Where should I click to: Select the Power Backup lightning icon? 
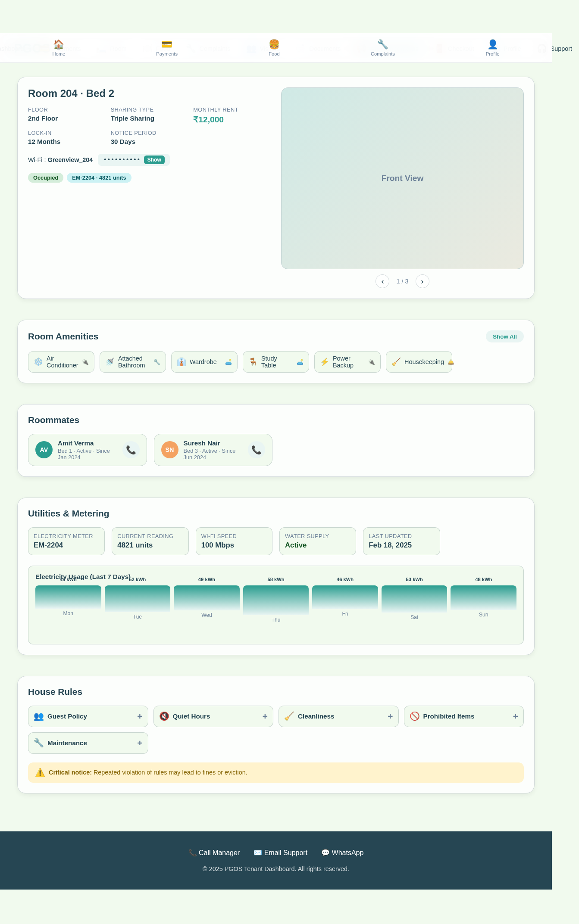click(325, 362)
